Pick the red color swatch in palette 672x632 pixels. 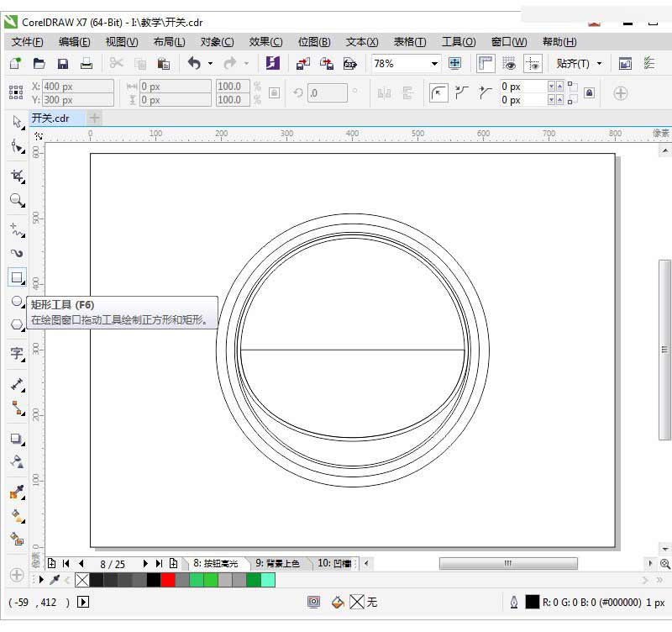click(x=168, y=580)
